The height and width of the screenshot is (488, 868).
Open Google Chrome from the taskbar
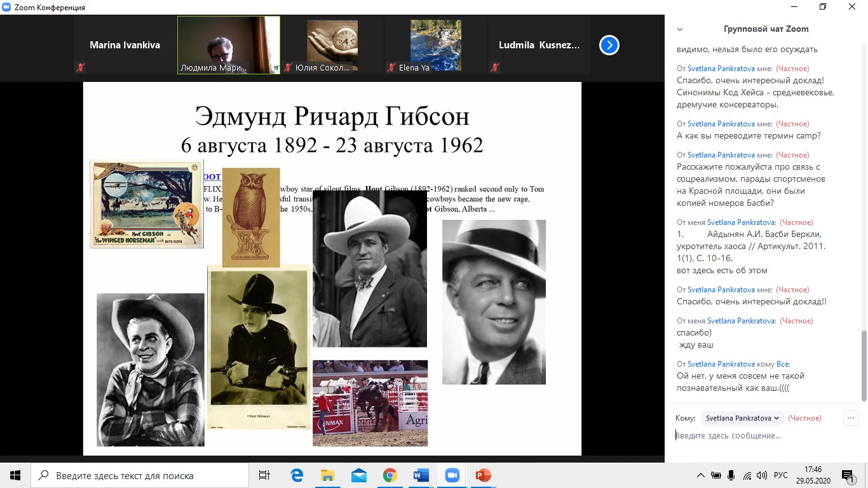tap(390, 475)
